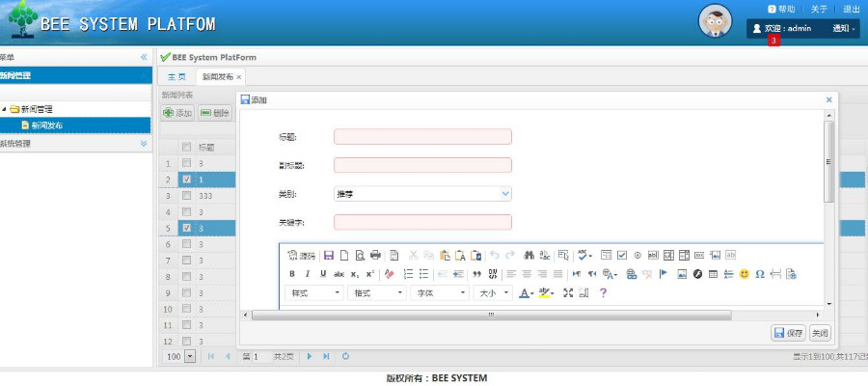Viewport: 868px width, 386px height.
Task: Check the checkbox in list row 4
Action: coord(186,211)
